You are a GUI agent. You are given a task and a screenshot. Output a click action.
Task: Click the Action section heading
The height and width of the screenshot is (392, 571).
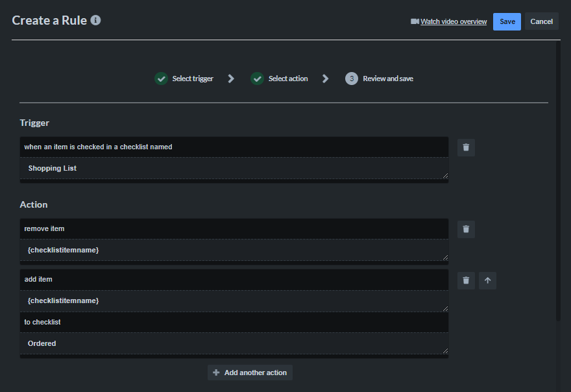click(34, 204)
